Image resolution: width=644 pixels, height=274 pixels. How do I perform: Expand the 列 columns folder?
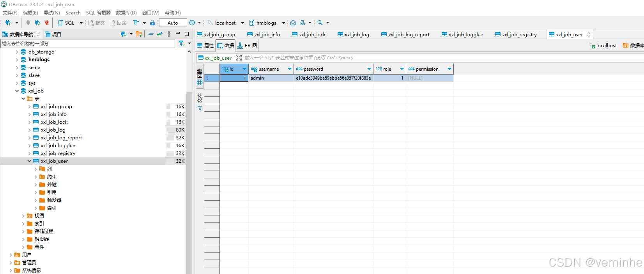35,169
